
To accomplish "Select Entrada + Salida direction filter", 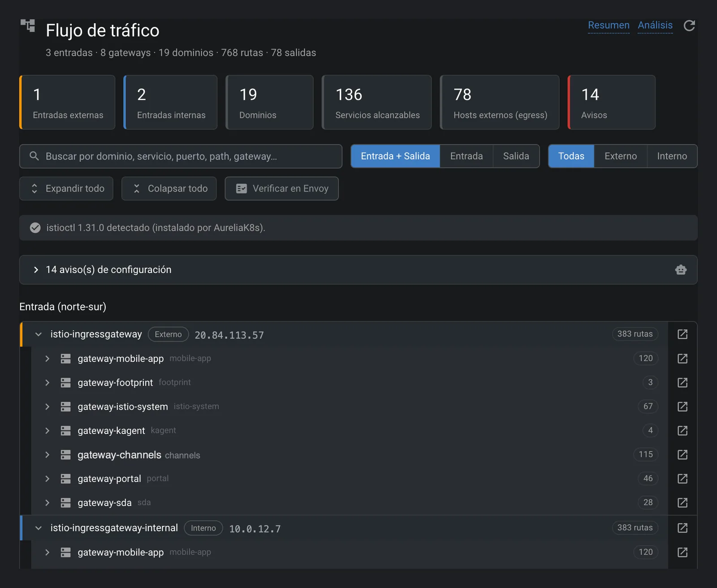I will (395, 156).
